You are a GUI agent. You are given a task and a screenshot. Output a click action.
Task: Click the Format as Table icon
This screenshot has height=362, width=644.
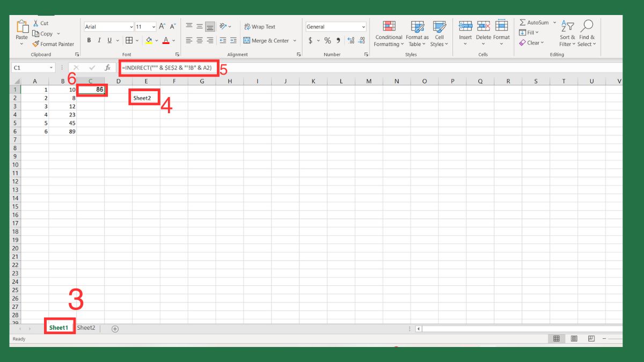[x=417, y=26]
